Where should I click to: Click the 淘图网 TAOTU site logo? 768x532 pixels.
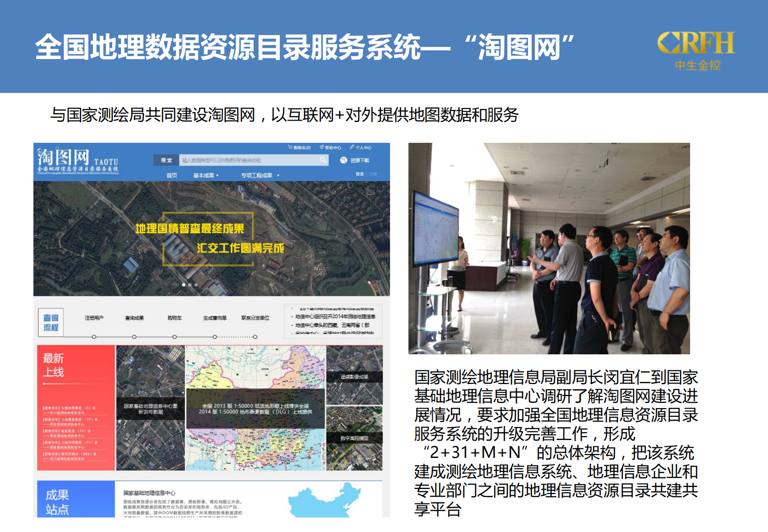coord(78,162)
